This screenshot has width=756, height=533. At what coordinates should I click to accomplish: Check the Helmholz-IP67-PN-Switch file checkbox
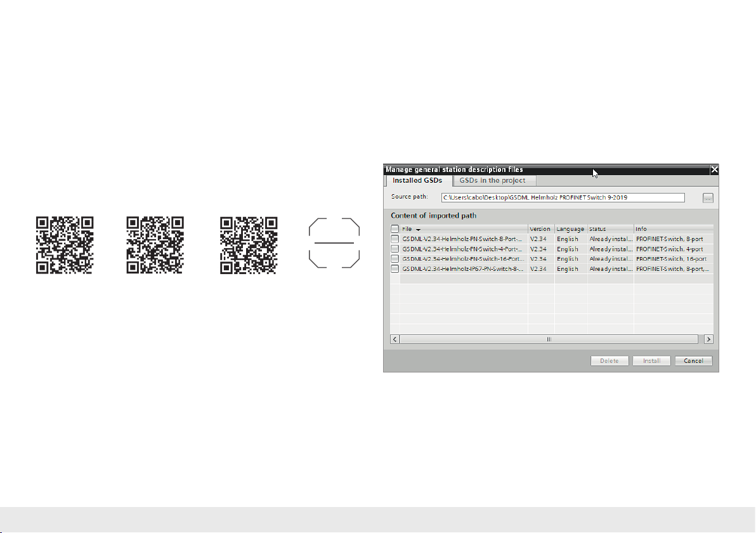tap(394, 269)
